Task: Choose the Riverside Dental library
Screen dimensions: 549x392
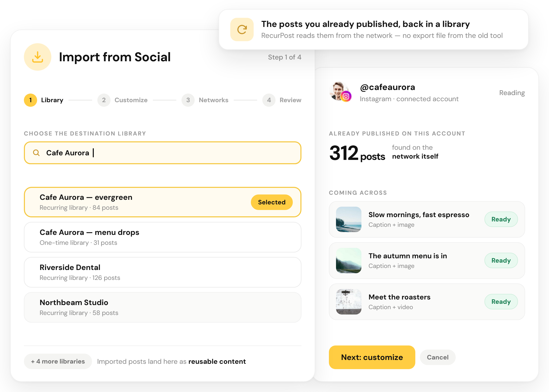Action: point(163,272)
